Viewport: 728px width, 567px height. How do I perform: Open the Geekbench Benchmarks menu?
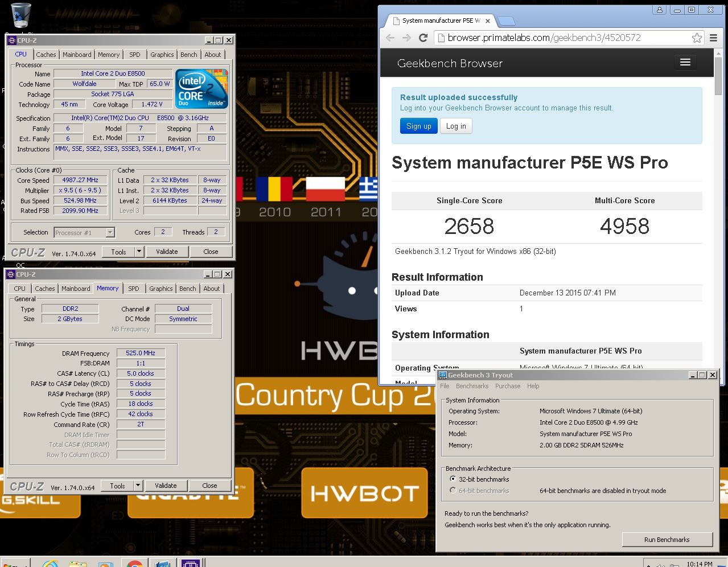(472, 386)
